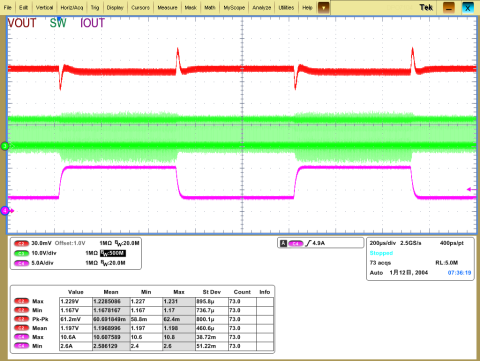Select the green C3 channel badge
This screenshot has height=361, width=481.
click(21, 253)
